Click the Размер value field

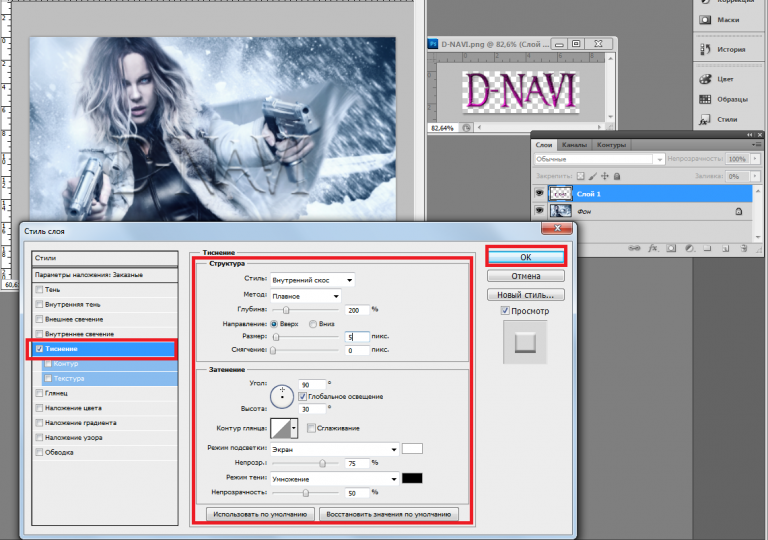click(357, 337)
